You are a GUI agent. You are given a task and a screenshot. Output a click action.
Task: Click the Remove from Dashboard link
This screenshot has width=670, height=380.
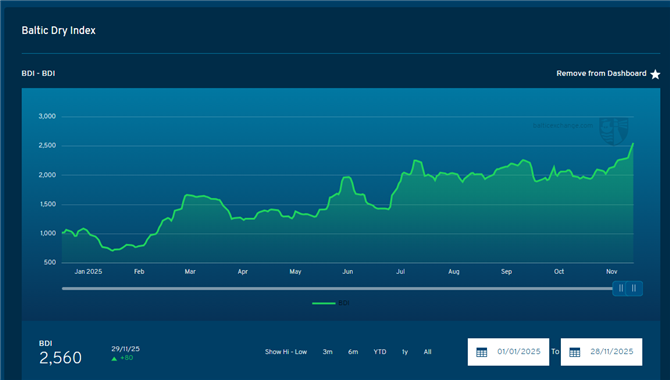[601, 74]
